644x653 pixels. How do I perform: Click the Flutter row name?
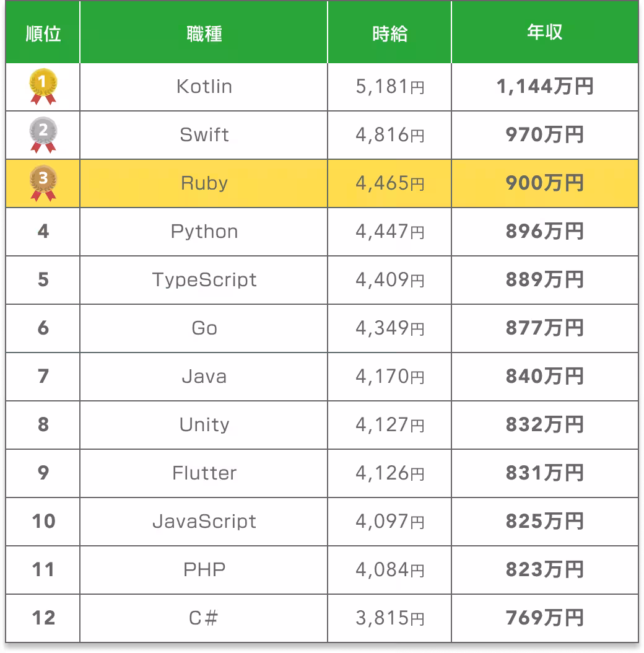[x=204, y=473]
